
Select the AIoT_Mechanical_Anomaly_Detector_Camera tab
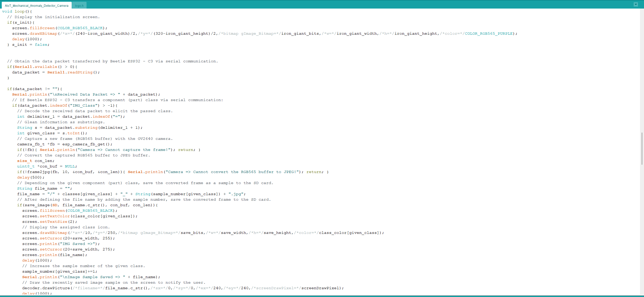(36, 6)
